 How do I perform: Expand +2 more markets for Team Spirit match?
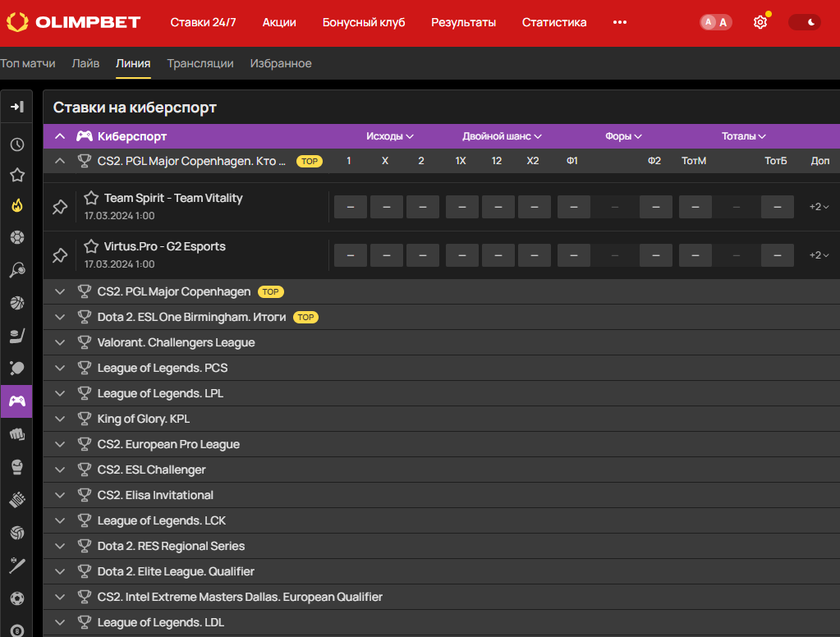coord(819,207)
